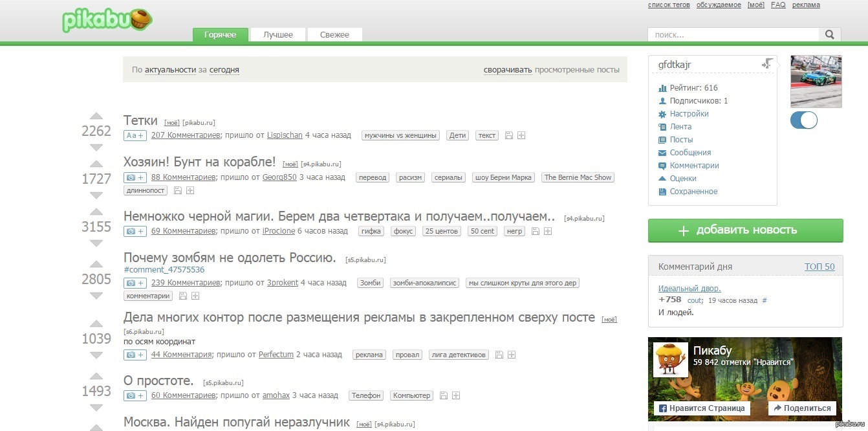Click the search magnifier icon
868x431 pixels.
829,35
